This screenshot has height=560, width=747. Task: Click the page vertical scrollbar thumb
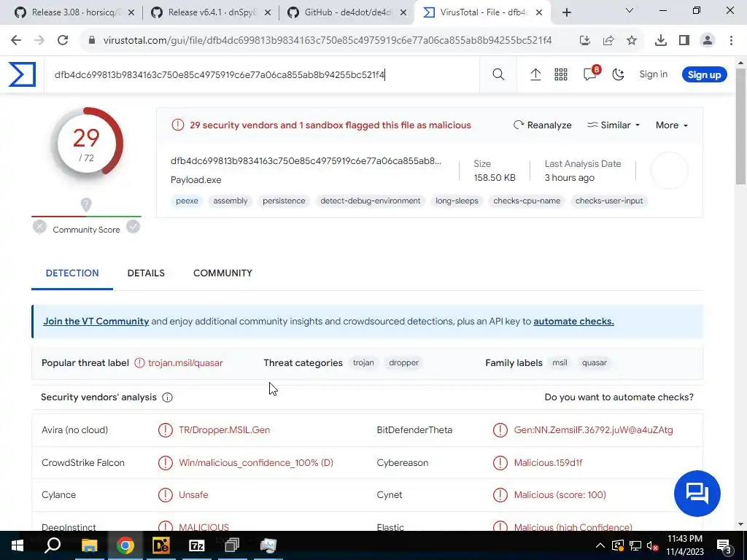740,126
